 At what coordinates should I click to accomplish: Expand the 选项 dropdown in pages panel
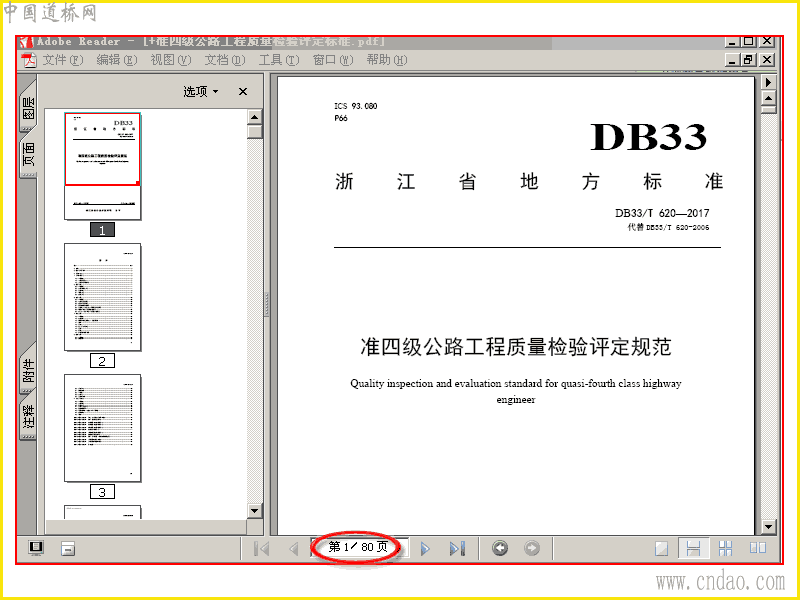point(201,91)
